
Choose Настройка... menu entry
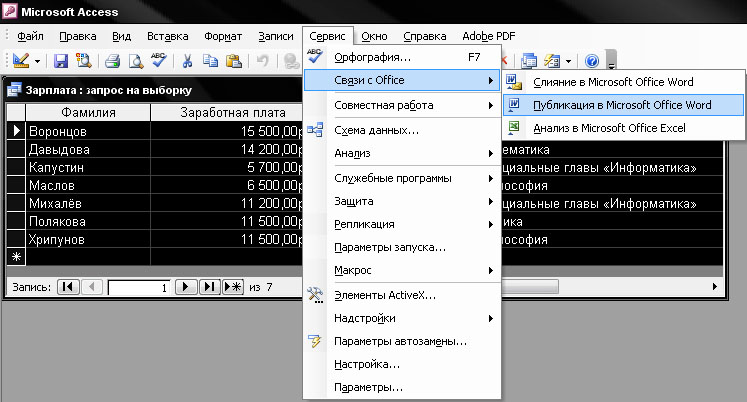402,364
